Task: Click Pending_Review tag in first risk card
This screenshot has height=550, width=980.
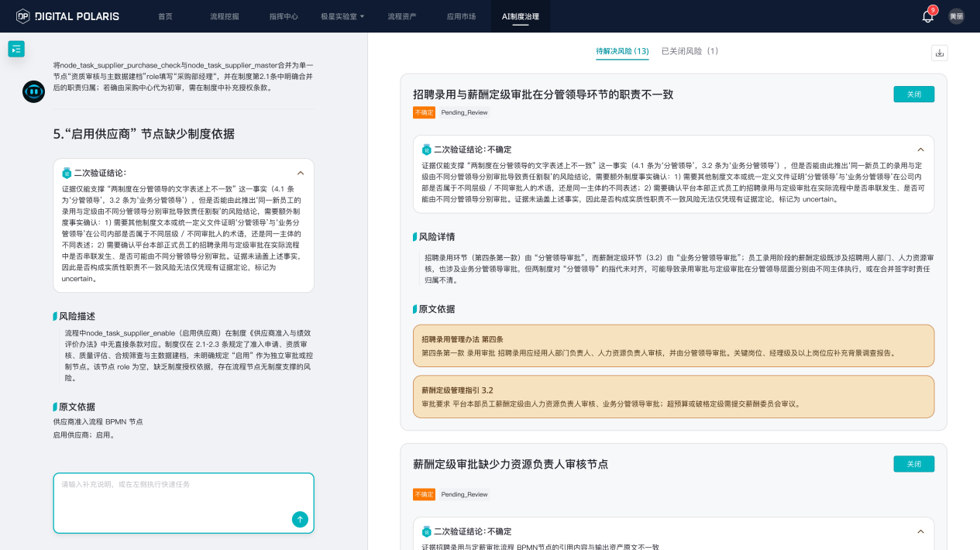Action: (x=464, y=112)
